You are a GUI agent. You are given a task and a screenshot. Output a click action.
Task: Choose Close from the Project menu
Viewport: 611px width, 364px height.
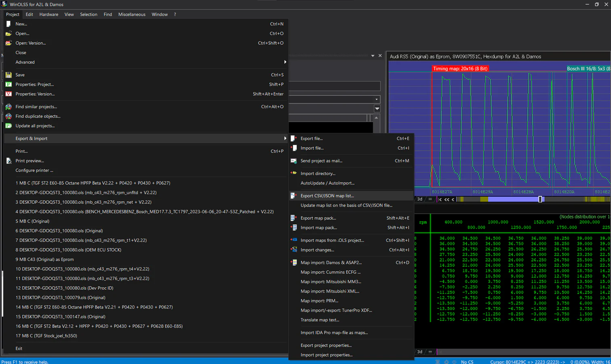tap(145, 53)
